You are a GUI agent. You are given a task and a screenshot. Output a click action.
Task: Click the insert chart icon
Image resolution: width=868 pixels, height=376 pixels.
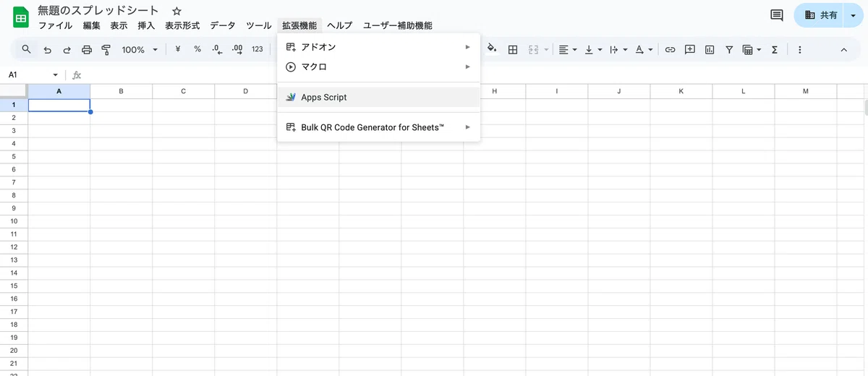click(x=710, y=50)
